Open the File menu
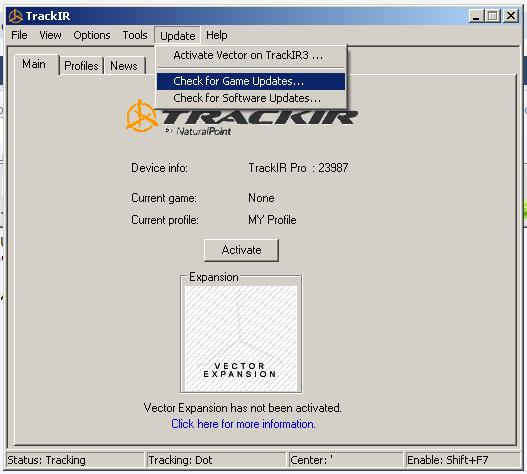Viewport: 527px width, 474px height. pyautogui.click(x=19, y=35)
